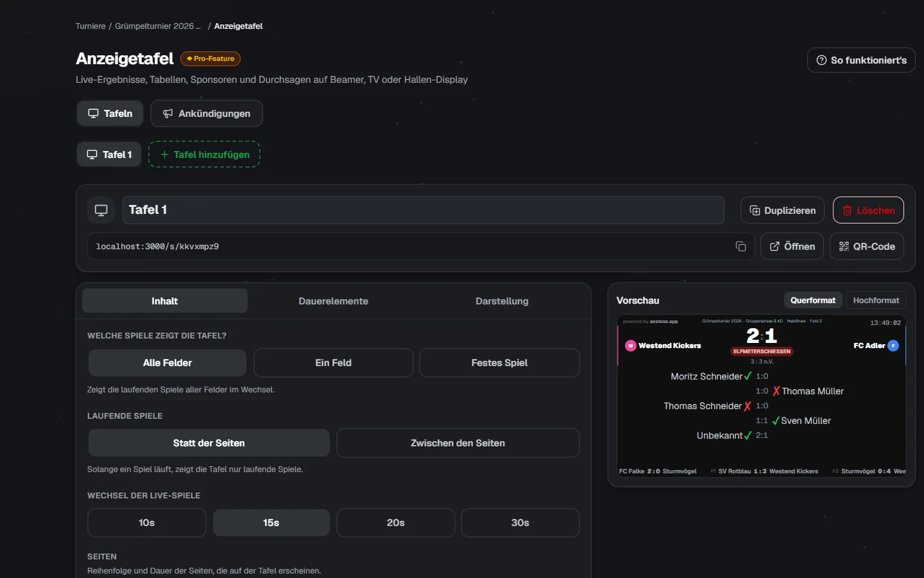Select 'Ein Feld' option
This screenshot has height=578, width=924.
tap(334, 363)
